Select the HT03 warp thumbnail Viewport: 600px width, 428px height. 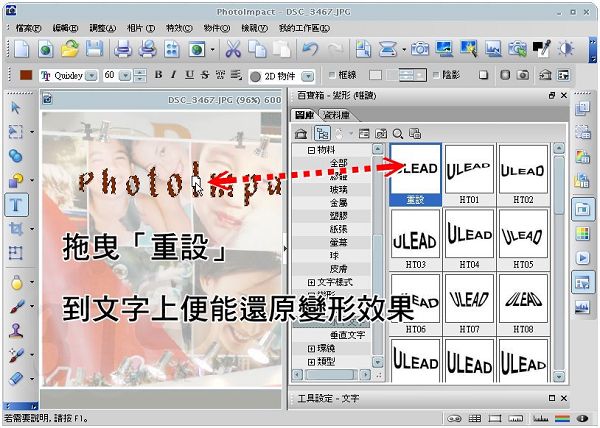click(x=416, y=239)
